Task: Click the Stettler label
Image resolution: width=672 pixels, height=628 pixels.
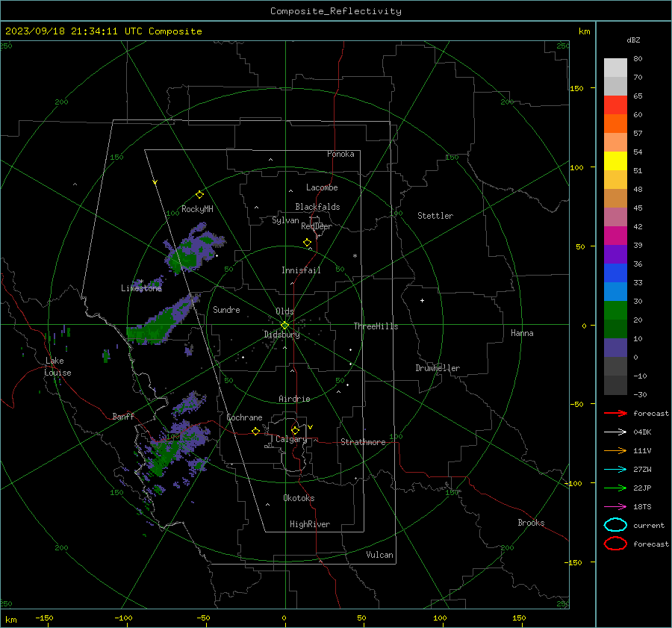Action: 435,216
